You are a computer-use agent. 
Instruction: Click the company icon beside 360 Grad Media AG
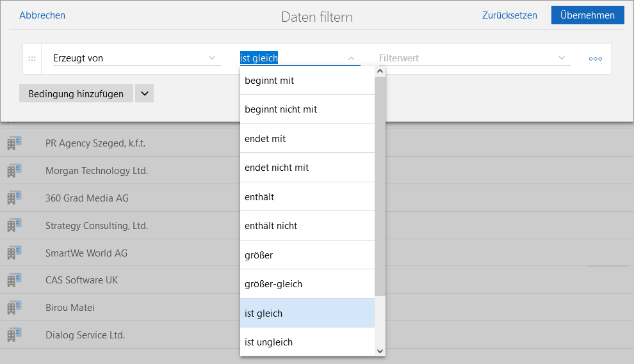click(14, 198)
